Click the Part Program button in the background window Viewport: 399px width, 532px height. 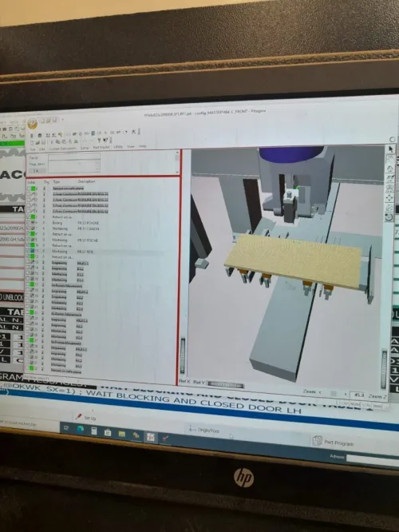tap(333, 442)
